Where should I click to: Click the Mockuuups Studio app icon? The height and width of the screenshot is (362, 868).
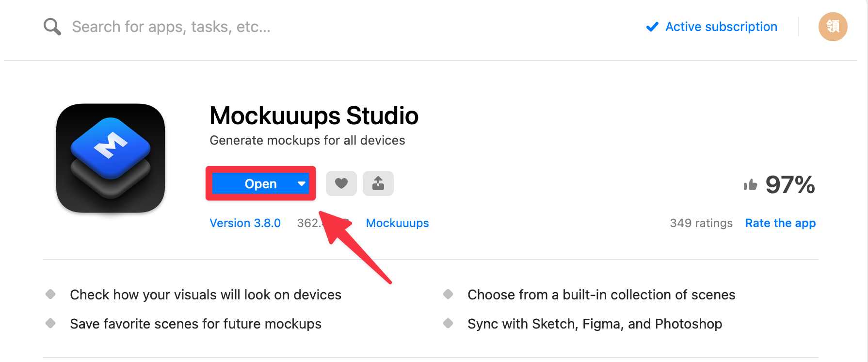(111, 158)
